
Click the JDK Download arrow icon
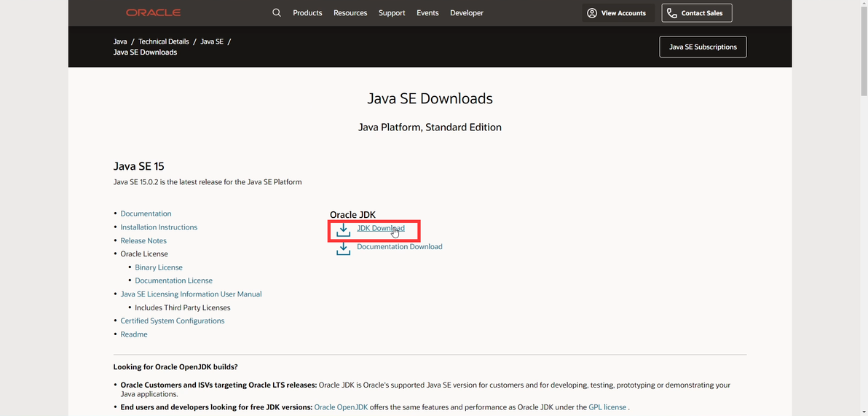[343, 231]
